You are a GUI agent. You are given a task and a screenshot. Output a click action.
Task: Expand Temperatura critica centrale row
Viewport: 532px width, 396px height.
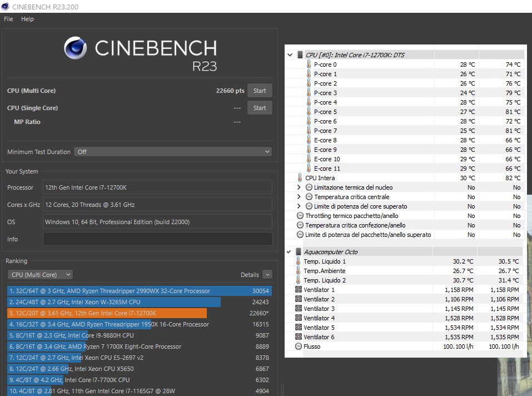(x=299, y=197)
